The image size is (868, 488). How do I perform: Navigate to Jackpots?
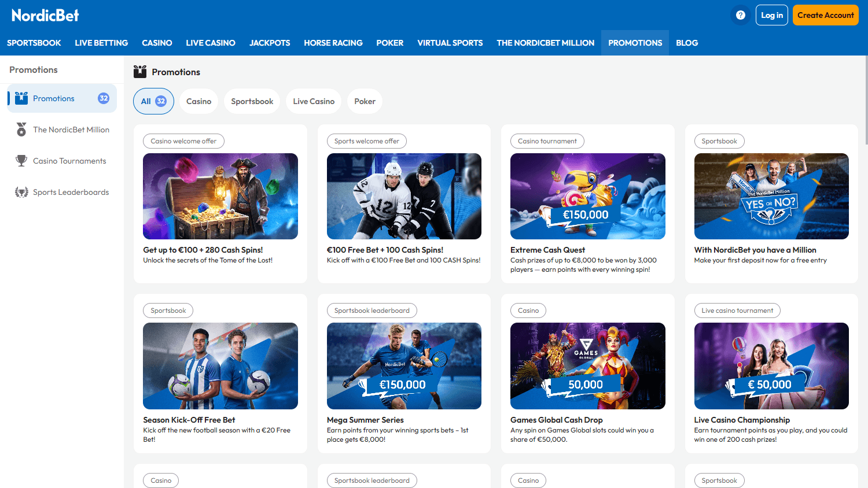pos(270,43)
